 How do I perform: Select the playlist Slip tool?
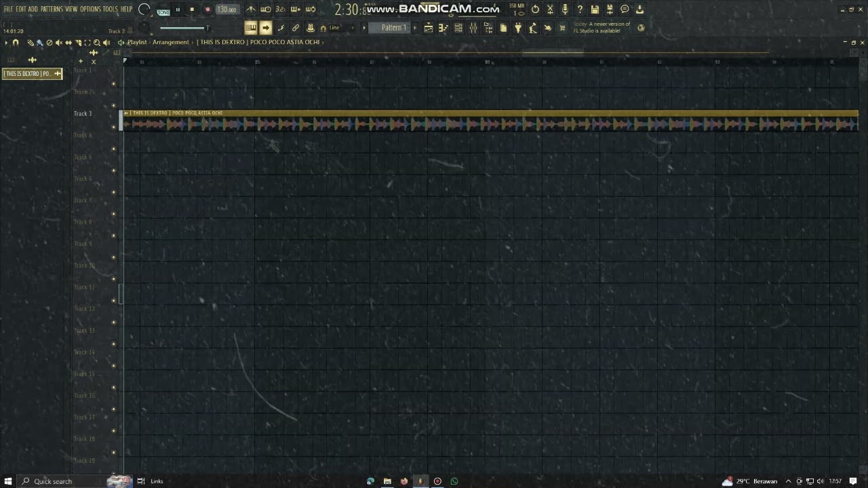tap(68, 43)
